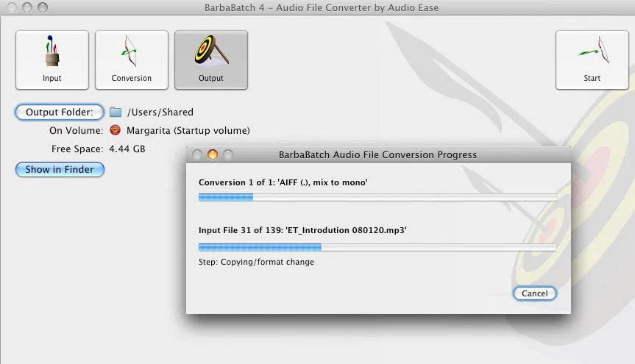Minimize the BarbaBatch 4 main window
This screenshot has height=364, width=635.
(27, 7)
